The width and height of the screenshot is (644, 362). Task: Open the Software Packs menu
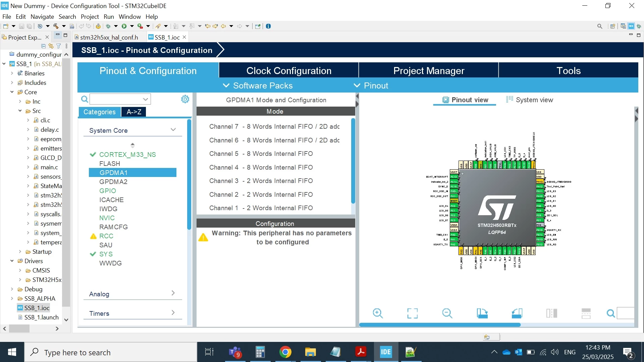pos(258,85)
